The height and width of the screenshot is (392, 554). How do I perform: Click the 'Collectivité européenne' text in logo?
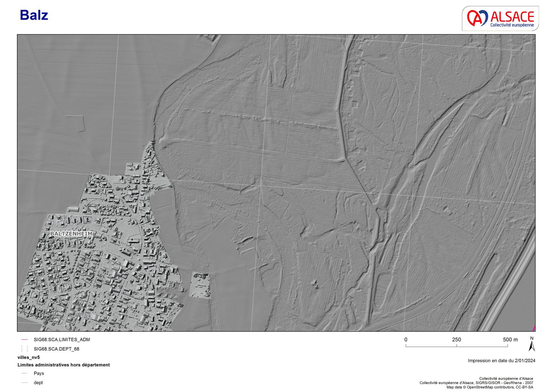click(x=512, y=25)
